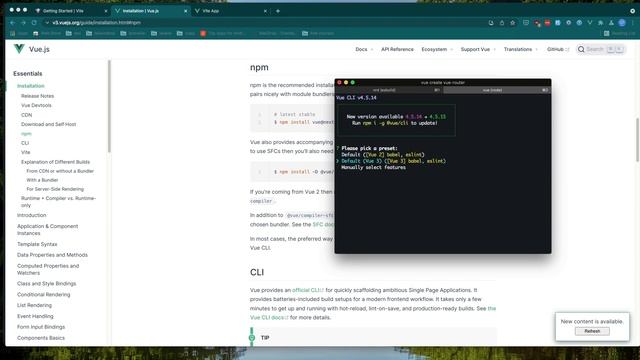Click the Vue.js logo in header
640x360 pixels.
point(19,49)
